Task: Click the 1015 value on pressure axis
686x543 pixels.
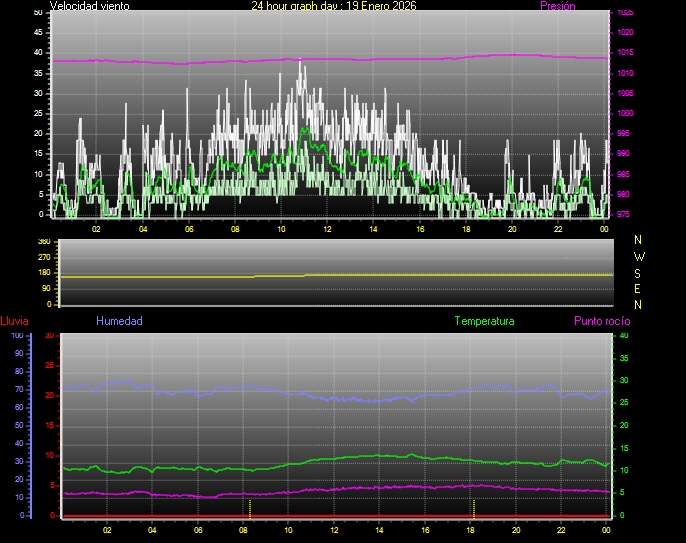Action: (x=624, y=53)
